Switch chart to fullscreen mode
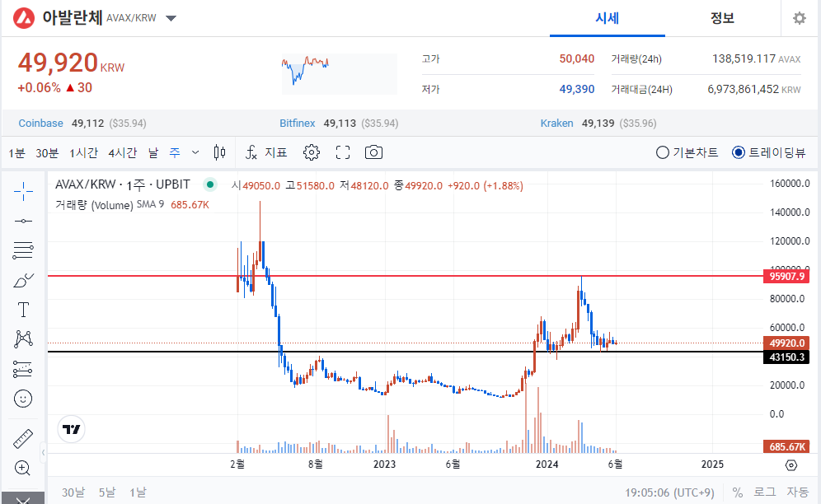This screenshot has width=821, height=504. [x=343, y=152]
